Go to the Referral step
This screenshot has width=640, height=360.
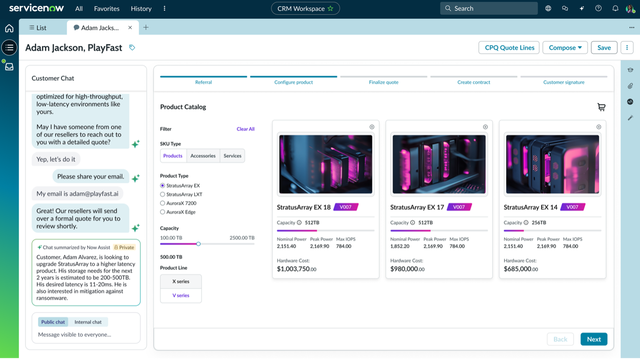[x=203, y=80]
